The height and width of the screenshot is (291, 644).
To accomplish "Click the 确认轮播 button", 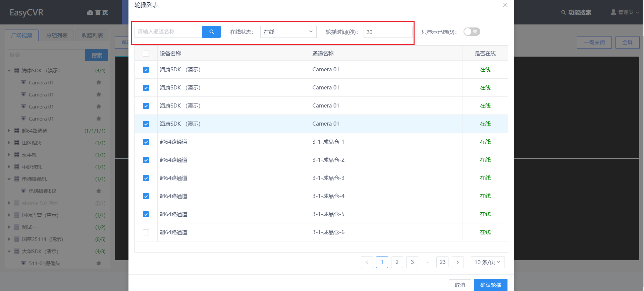I will pyautogui.click(x=490, y=285).
